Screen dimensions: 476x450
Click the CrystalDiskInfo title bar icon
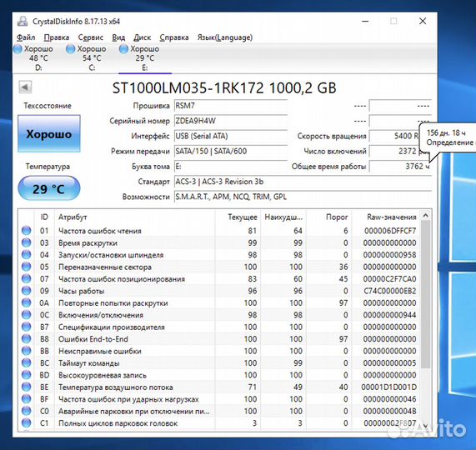pos(23,21)
